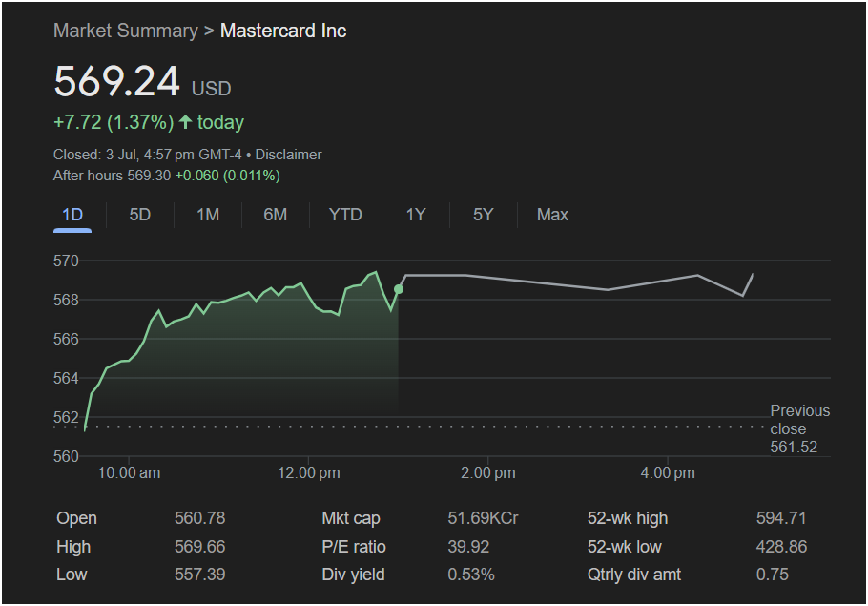Click the P/E ratio value 39.92
868x606 pixels.
coord(468,547)
